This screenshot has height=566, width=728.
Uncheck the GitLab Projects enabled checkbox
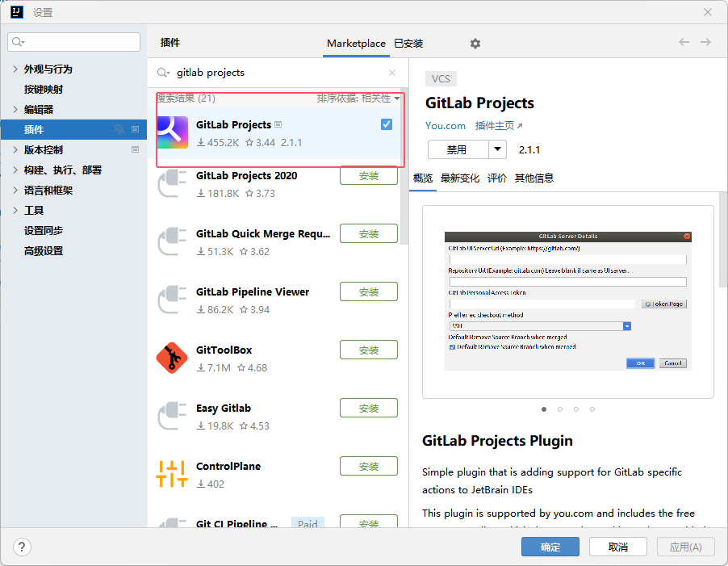tap(387, 124)
